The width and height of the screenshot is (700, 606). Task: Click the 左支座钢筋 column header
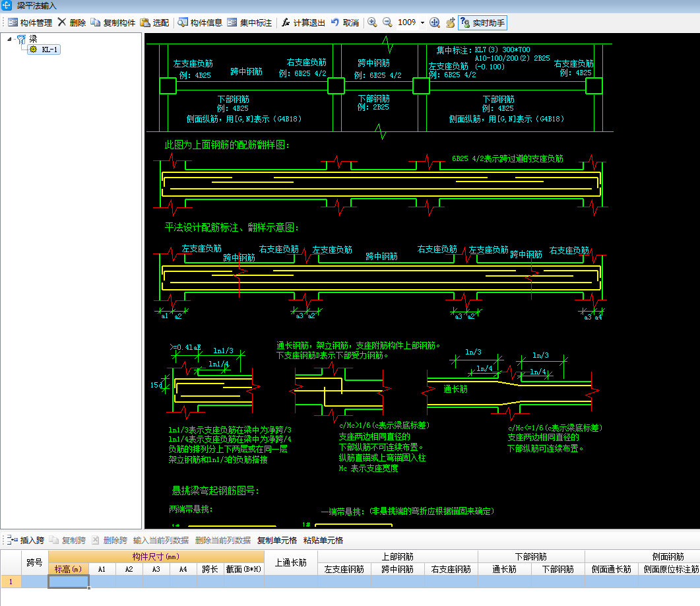click(x=344, y=570)
